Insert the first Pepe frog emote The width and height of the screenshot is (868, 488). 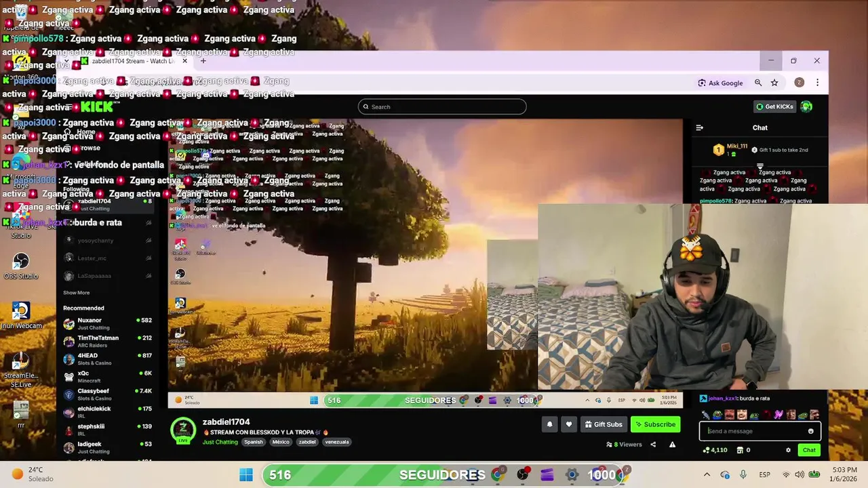717,414
